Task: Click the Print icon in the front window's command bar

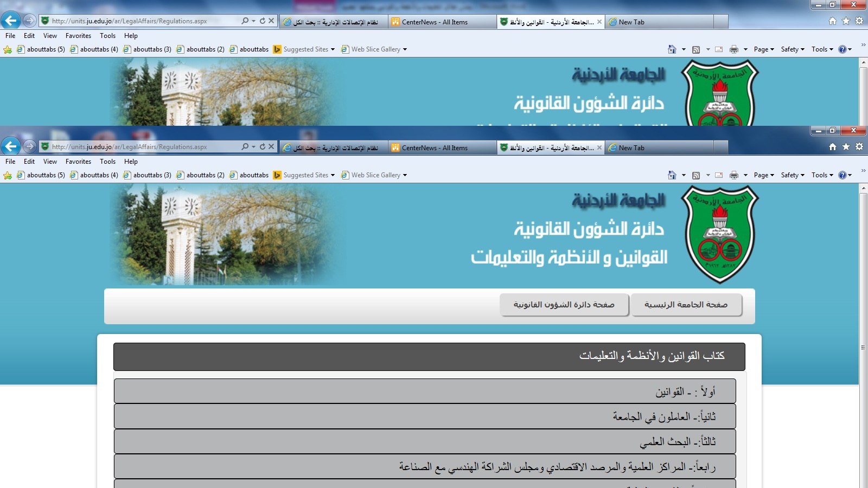Action: (734, 175)
